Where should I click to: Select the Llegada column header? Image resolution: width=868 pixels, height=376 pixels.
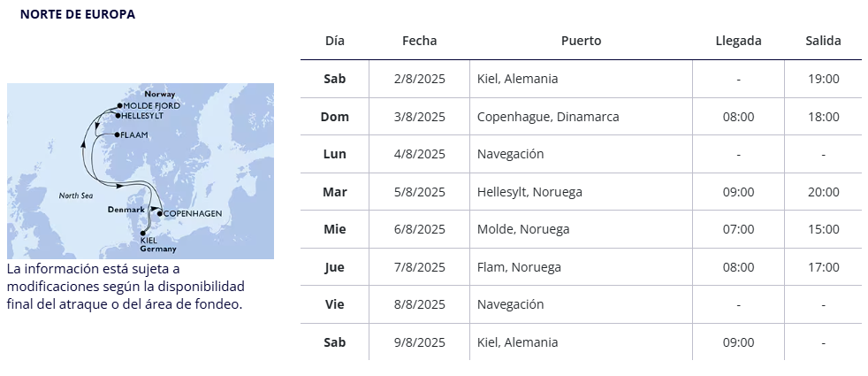738,41
